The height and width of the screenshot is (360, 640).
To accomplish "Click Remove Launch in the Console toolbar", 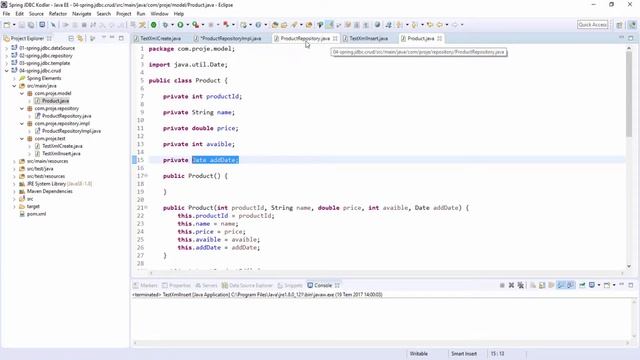I will click(x=511, y=285).
